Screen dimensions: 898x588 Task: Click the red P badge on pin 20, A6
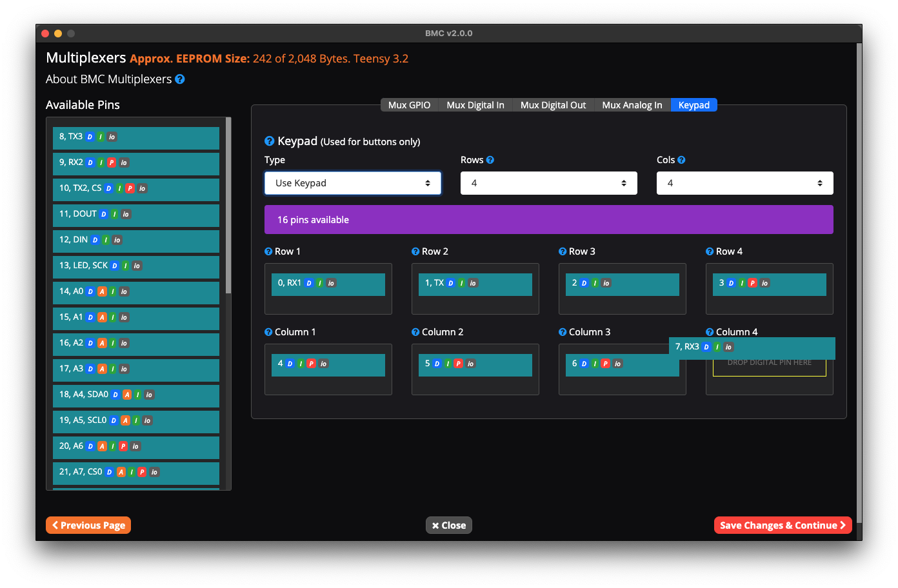tap(123, 446)
